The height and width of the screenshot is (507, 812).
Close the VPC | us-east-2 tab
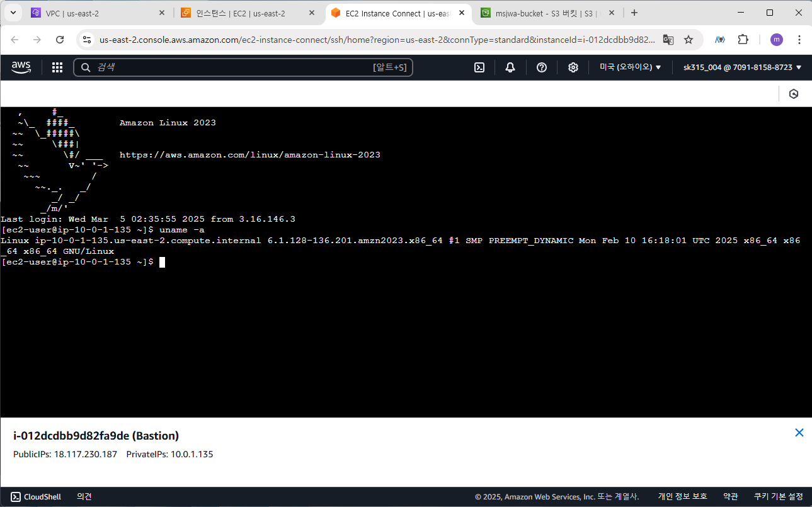(162, 13)
